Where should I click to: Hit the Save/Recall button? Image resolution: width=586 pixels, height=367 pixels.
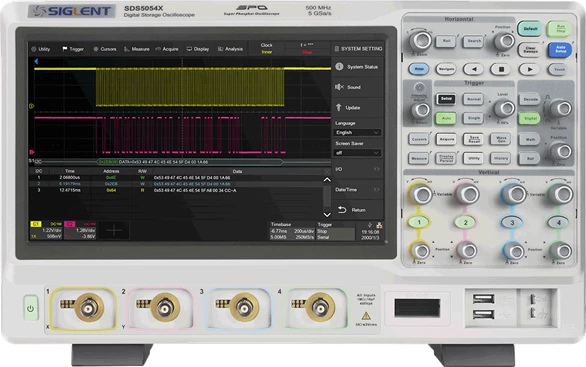(474, 139)
